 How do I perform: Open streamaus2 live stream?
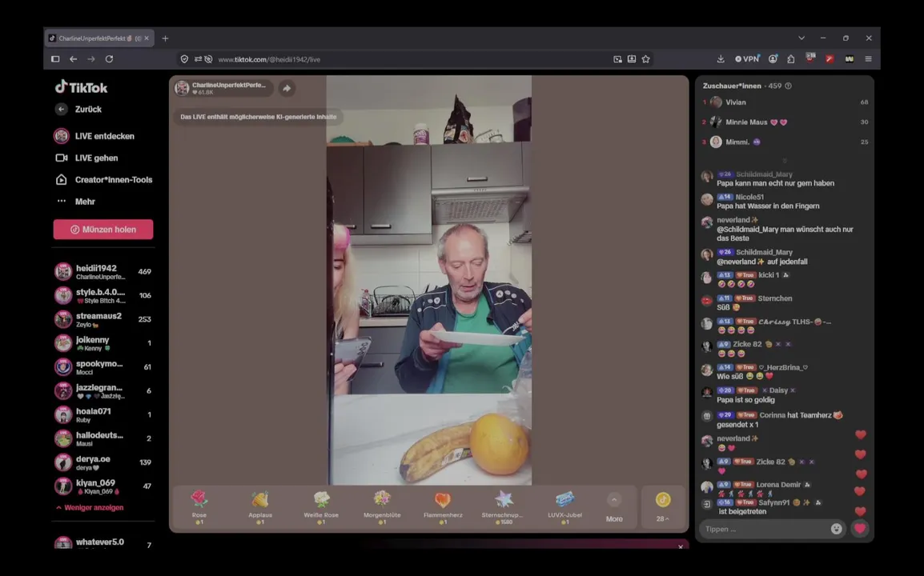pos(103,319)
